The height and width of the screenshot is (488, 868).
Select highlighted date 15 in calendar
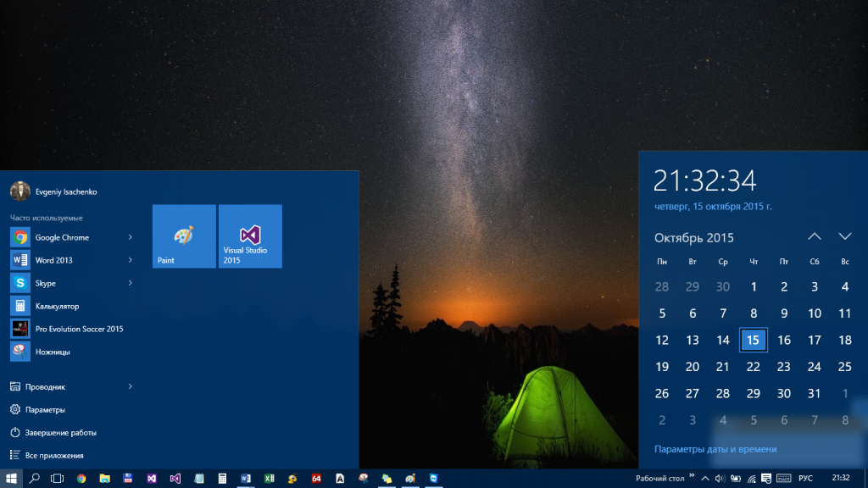[x=754, y=340]
